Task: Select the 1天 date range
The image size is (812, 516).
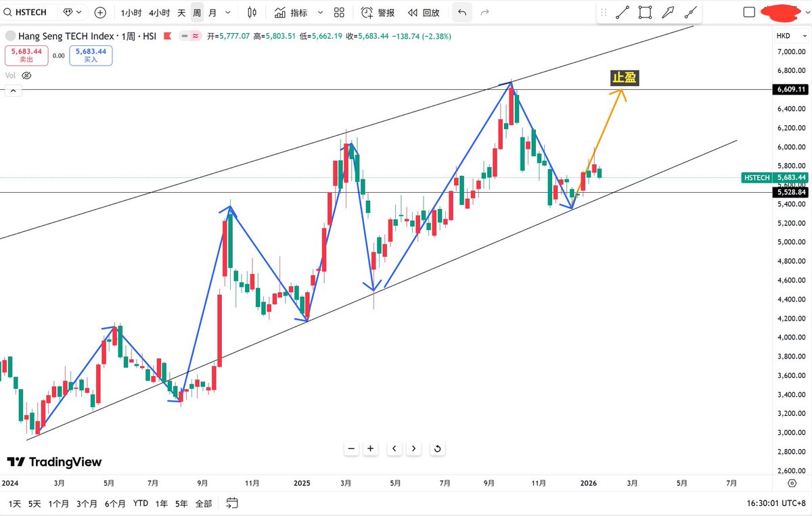Action: click(x=14, y=503)
